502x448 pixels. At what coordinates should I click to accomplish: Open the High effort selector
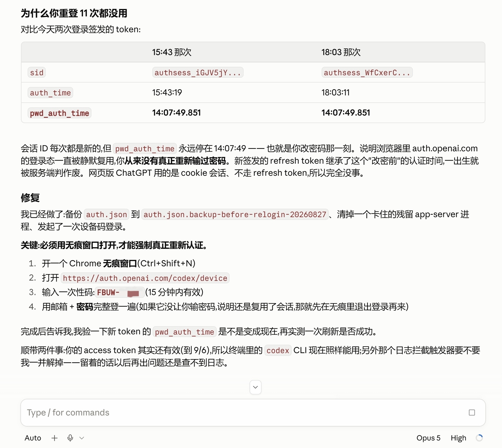[458, 438]
